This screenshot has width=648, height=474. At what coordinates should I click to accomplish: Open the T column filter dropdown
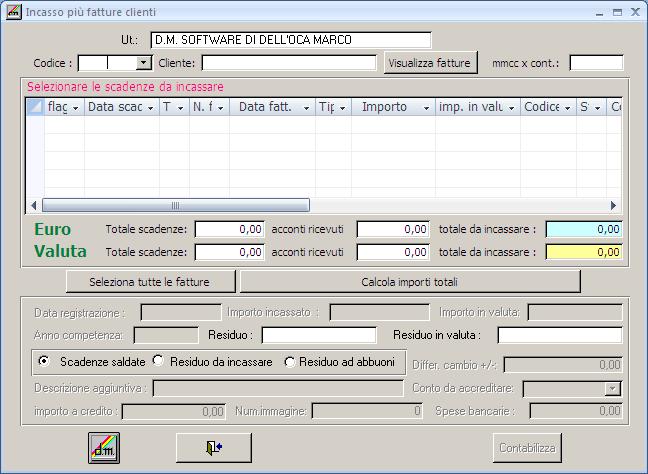point(181,108)
